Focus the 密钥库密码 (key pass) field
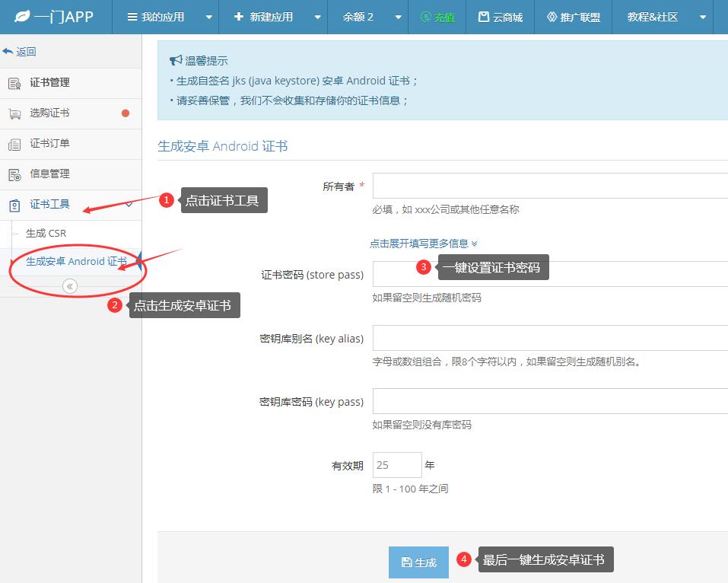The width and height of the screenshot is (728, 583). pyautogui.click(x=550, y=401)
